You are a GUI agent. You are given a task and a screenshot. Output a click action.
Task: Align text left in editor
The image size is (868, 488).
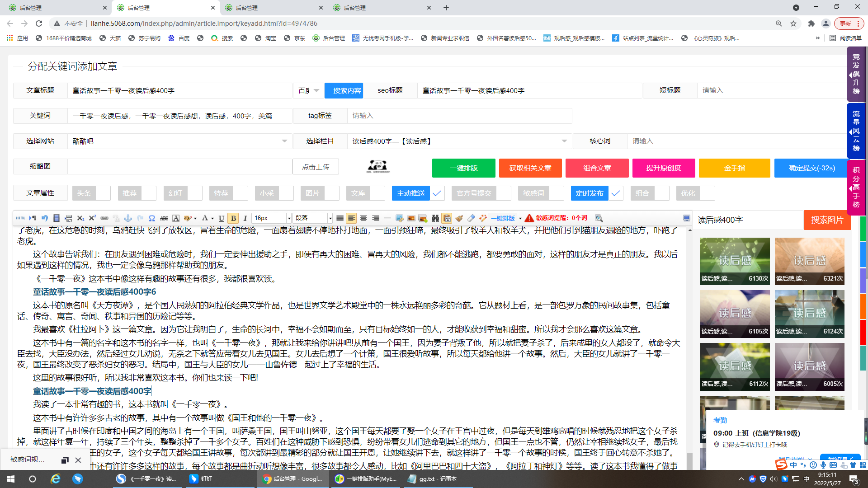(351, 218)
